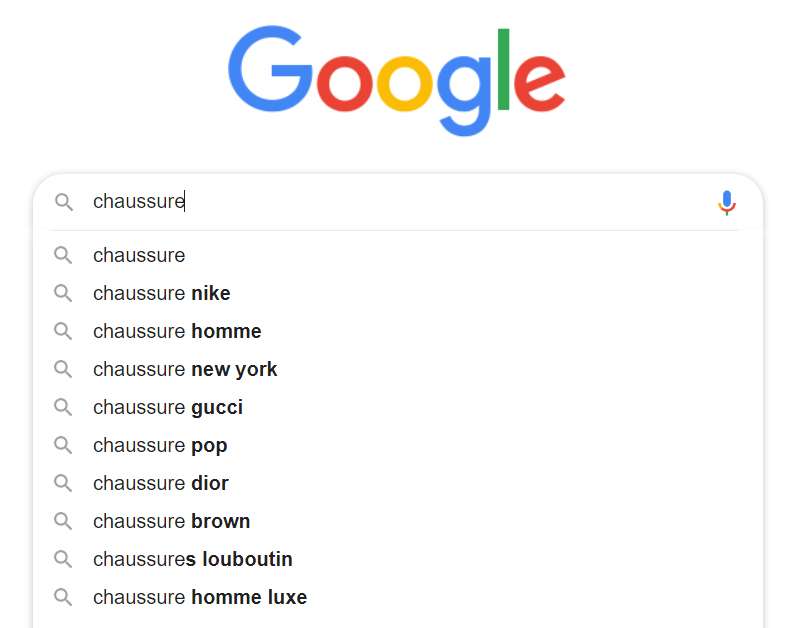Click the magnifier icon beside "chaussures louboutin"
The height and width of the screenshot is (628, 802).
[x=64, y=559]
